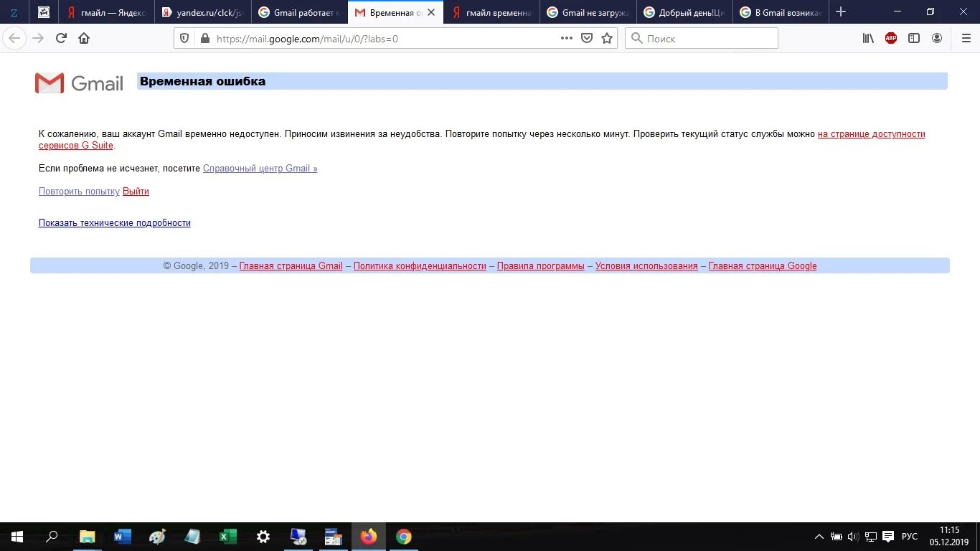Reload the current Gmail page
The width and height of the screenshot is (980, 551).
pos(61,38)
